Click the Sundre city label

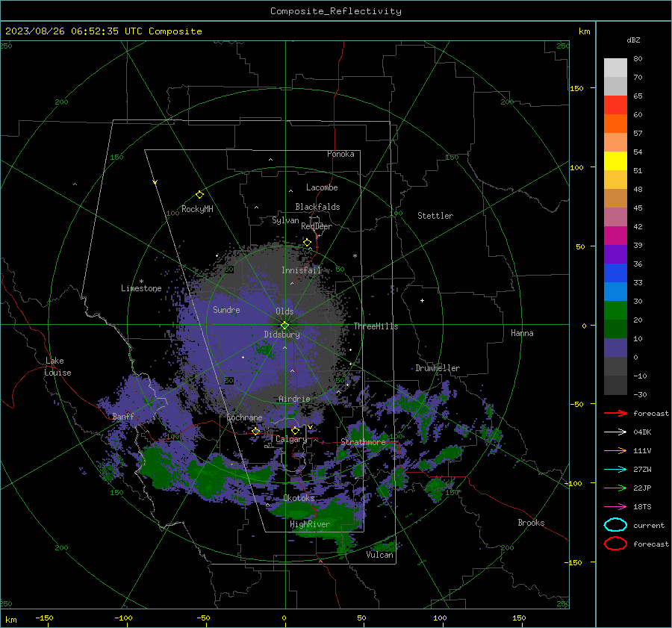click(226, 309)
